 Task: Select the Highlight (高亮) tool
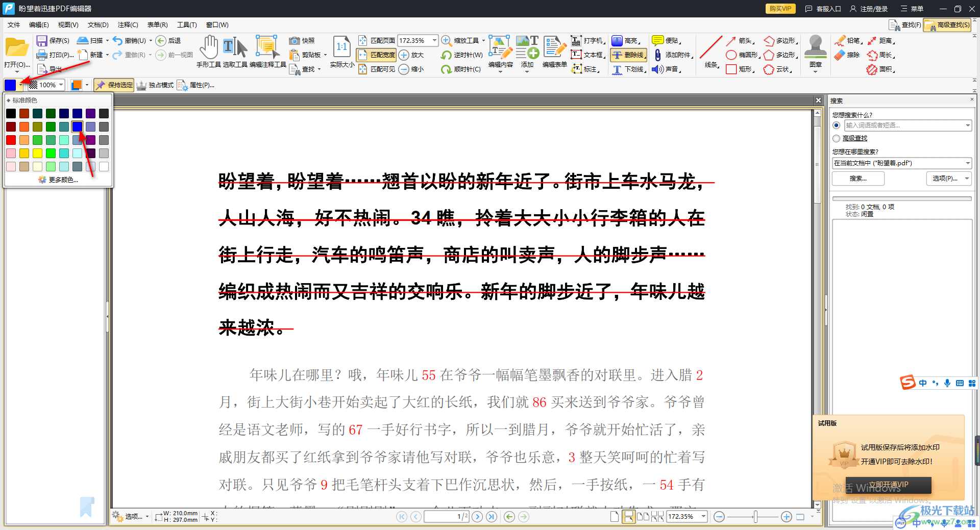pyautogui.click(x=626, y=40)
